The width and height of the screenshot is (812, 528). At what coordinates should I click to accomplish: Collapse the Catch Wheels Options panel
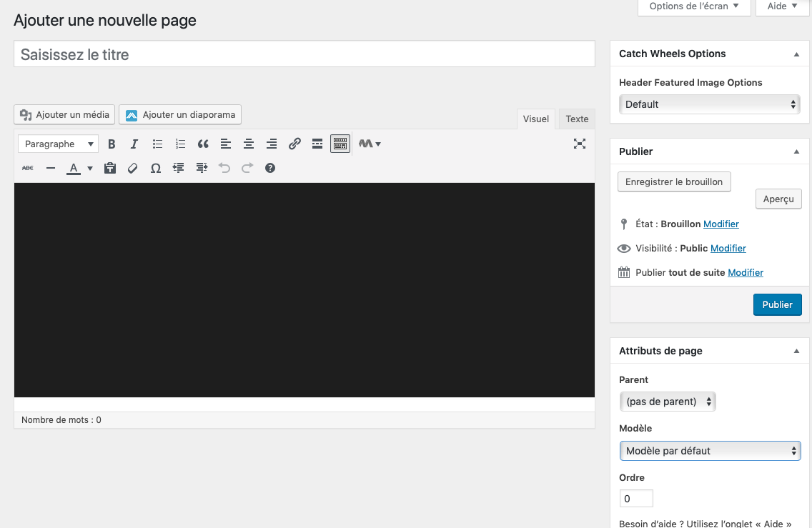[x=796, y=54]
